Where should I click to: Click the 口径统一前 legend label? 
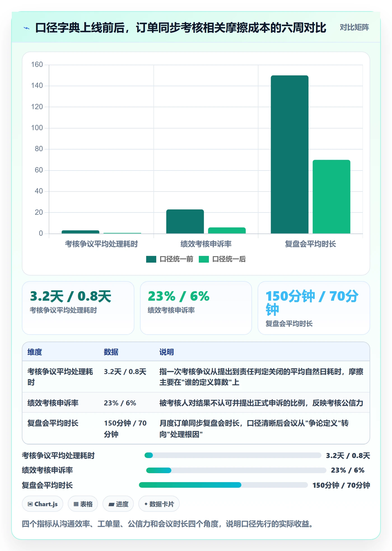[176, 259]
